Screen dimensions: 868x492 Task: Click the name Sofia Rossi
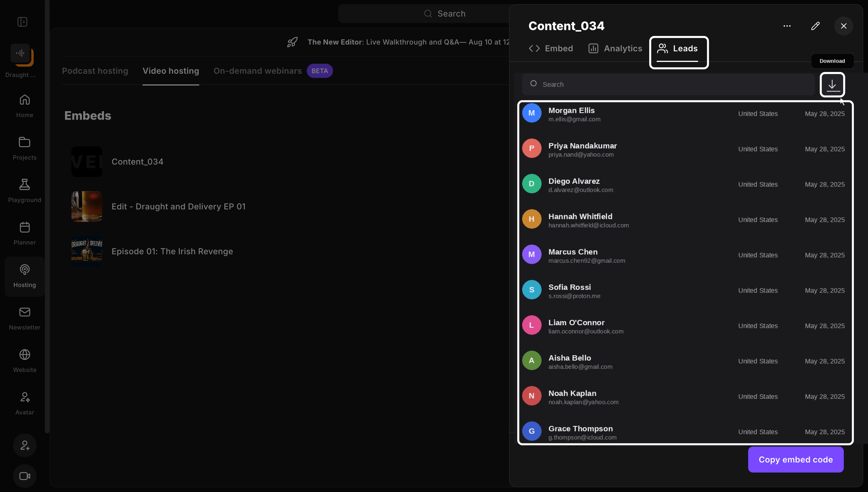pos(570,287)
